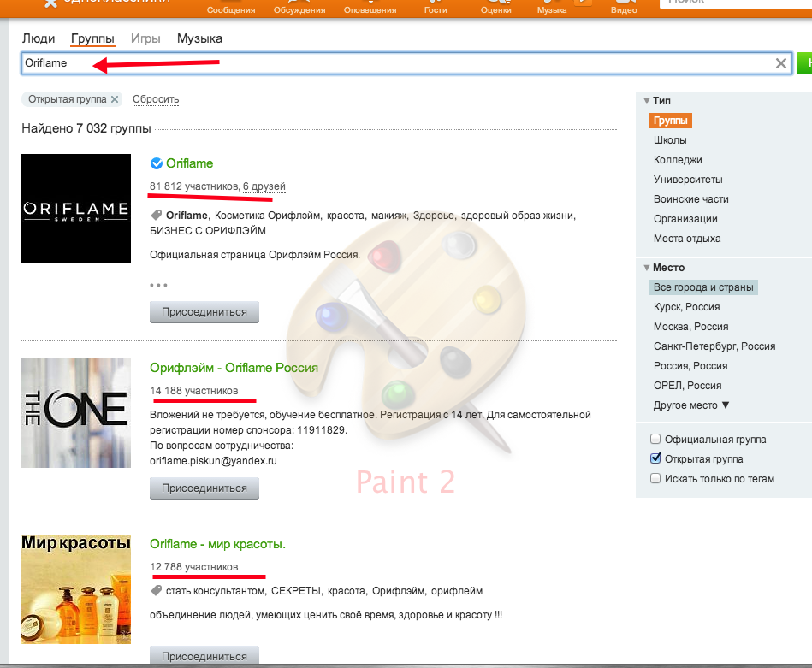
Task: Uncheck the Открытая группа checkbox
Action: point(655,458)
